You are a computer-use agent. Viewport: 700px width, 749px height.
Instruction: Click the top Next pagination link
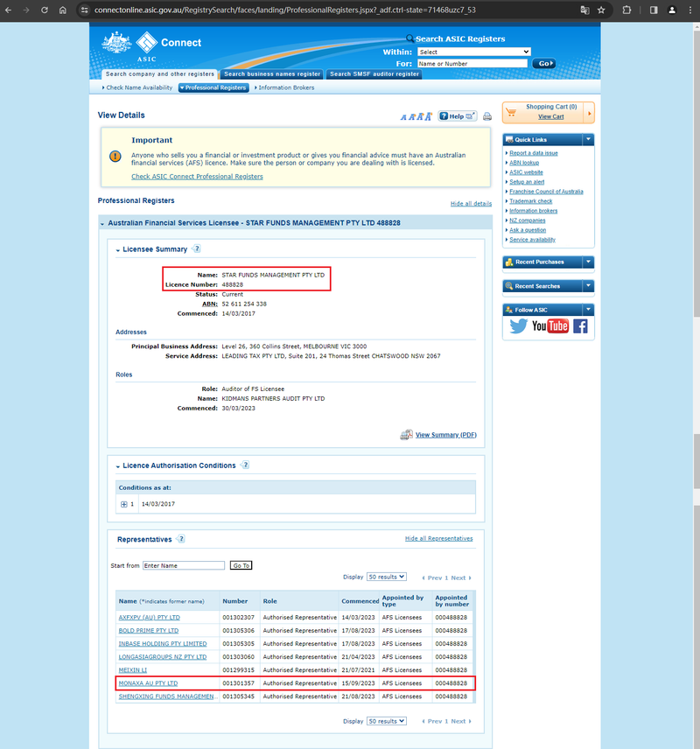460,577
